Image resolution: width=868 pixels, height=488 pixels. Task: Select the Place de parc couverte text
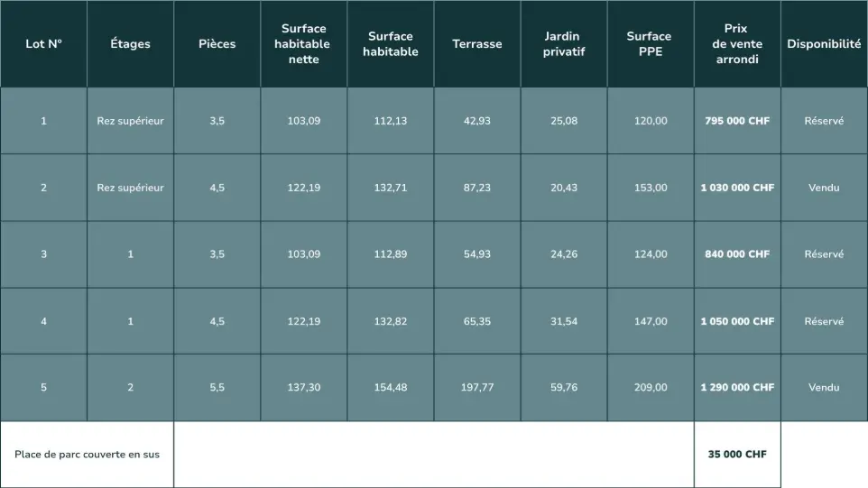[87, 455]
